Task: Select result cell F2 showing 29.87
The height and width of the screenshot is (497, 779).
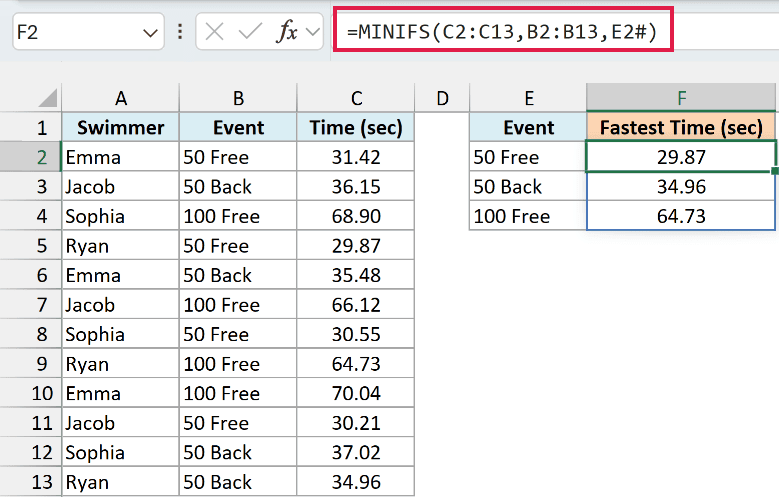Action: (681, 157)
